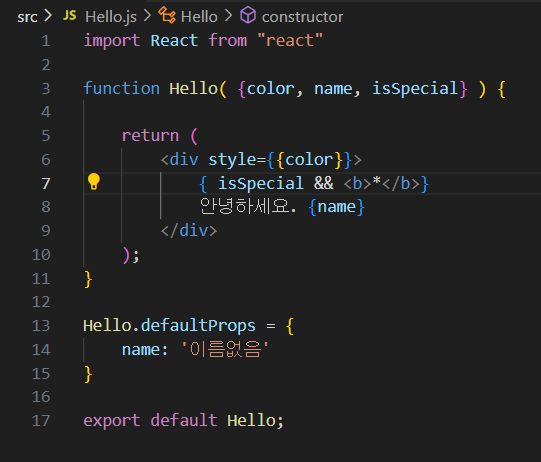Expand chevron after src breadcrumb
Viewport: 541px width, 462px height.
[x=48, y=16]
